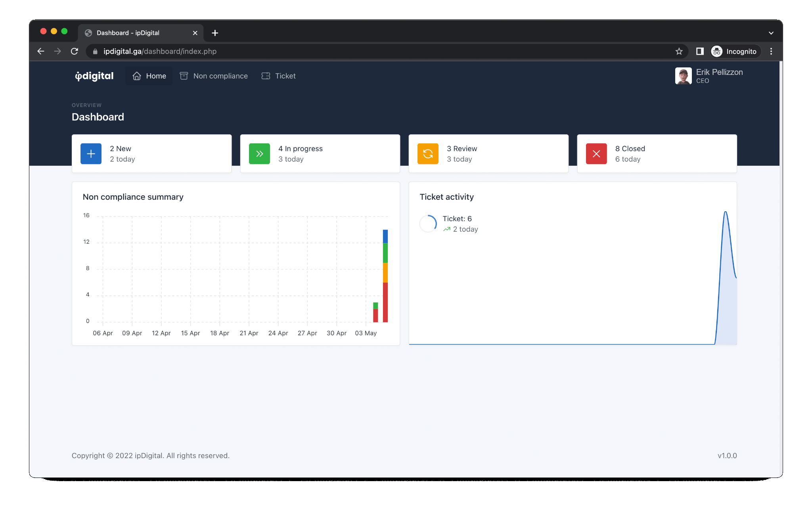Screen dimensions: 812x516
Task: Open Erik Pellizzon user menu
Action: point(719,76)
